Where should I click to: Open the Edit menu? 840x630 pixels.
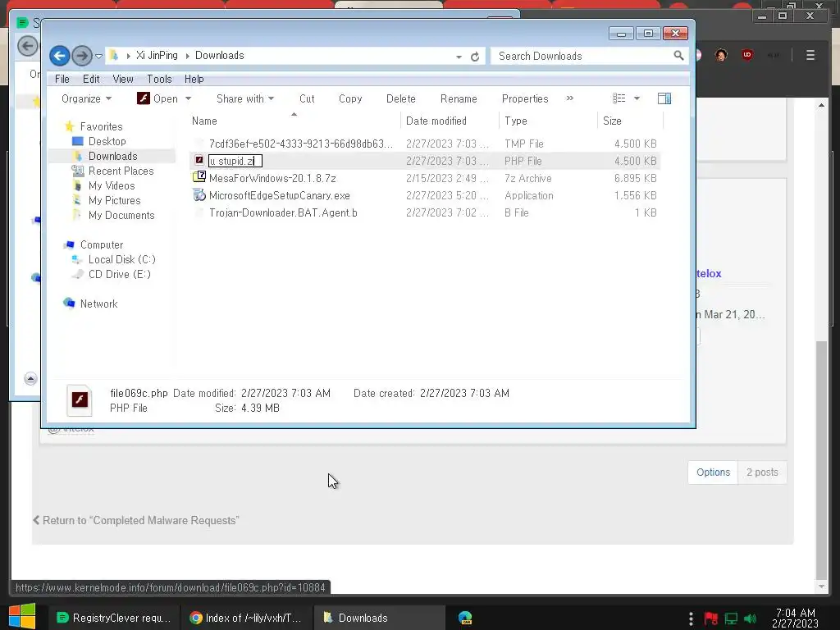click(91, 79)
